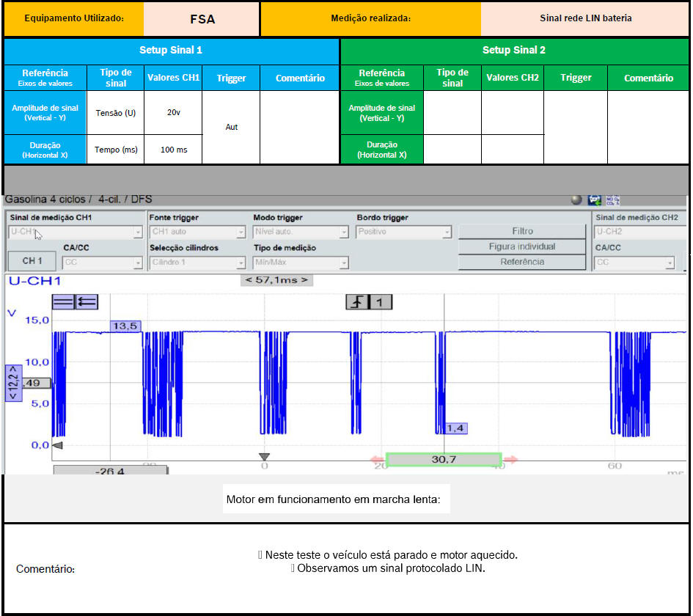Expand the Bordo trigger Positivo dropdown
This screenshot has height=616, width=693.
[x=404, y=232]
